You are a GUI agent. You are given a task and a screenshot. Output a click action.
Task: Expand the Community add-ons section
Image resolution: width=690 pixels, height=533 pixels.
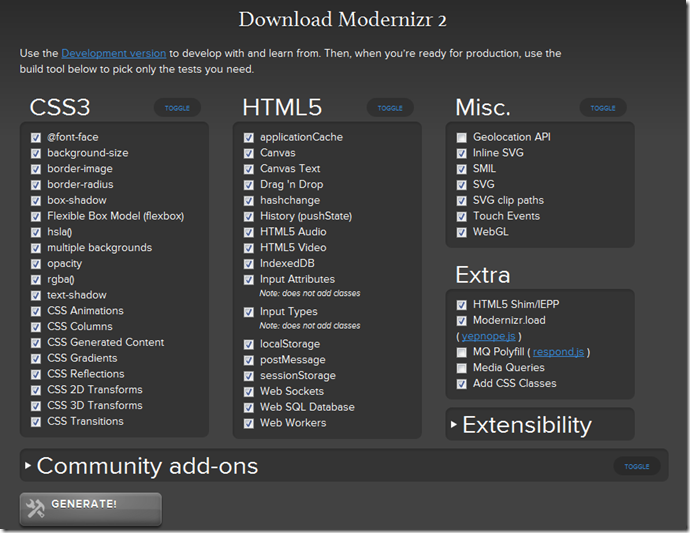[28, 466]
